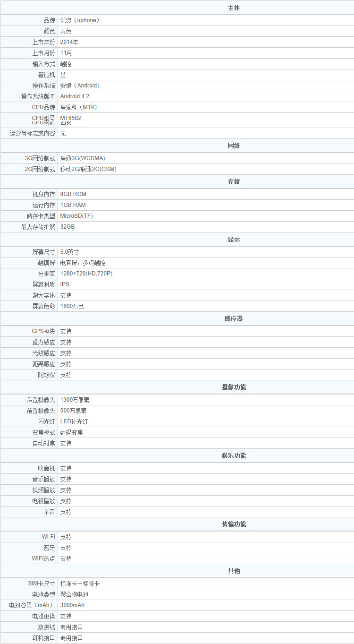Image resolution: width=354 pixels, height=644 pixels.
Task: Select the SIM size value '标准卡+标准卡'
Action: [x=80, y=584]
